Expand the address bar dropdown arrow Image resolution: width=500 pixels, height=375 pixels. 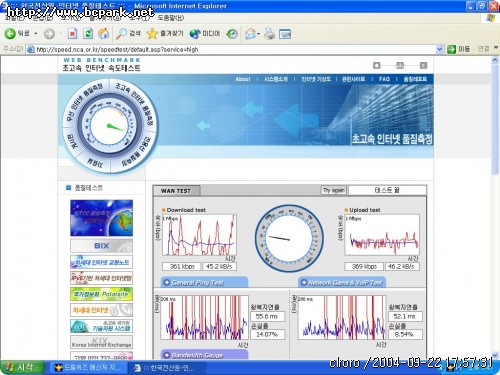pos(440,49)
